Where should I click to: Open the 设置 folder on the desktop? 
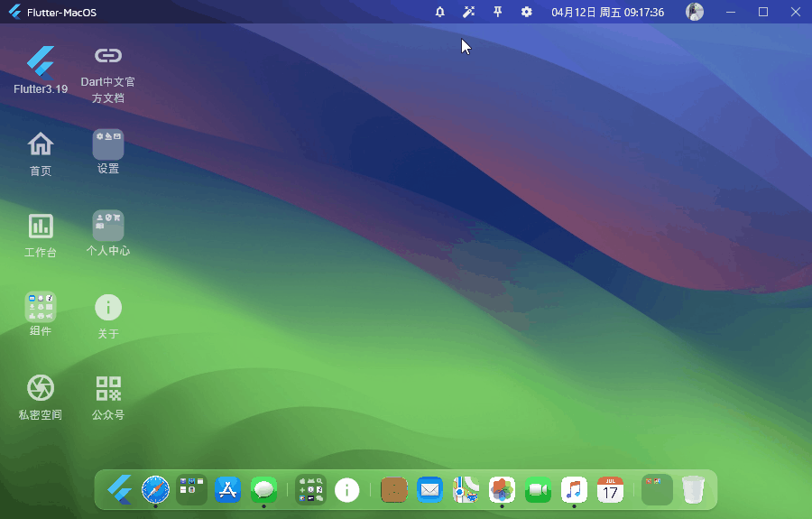(107, 152)
